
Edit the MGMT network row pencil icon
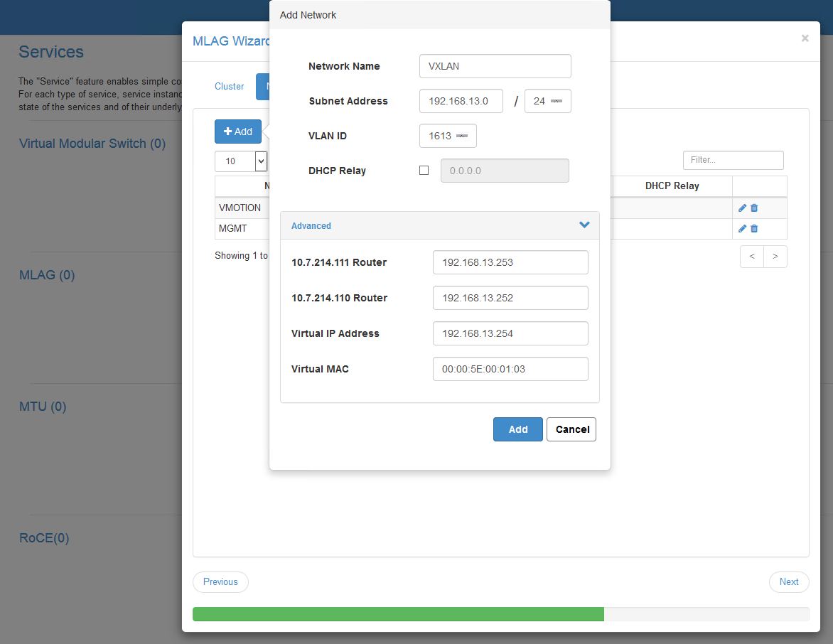(742, 228)
